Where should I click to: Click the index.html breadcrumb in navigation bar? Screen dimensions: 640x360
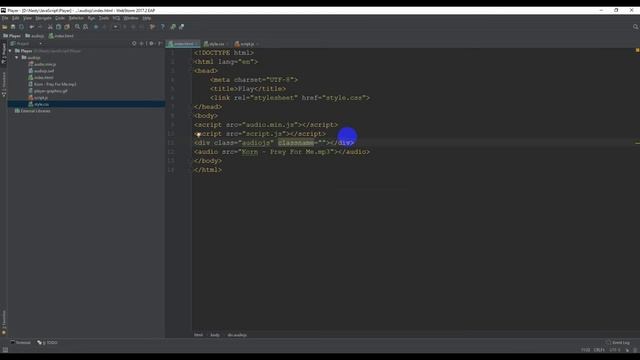(61, 36)
